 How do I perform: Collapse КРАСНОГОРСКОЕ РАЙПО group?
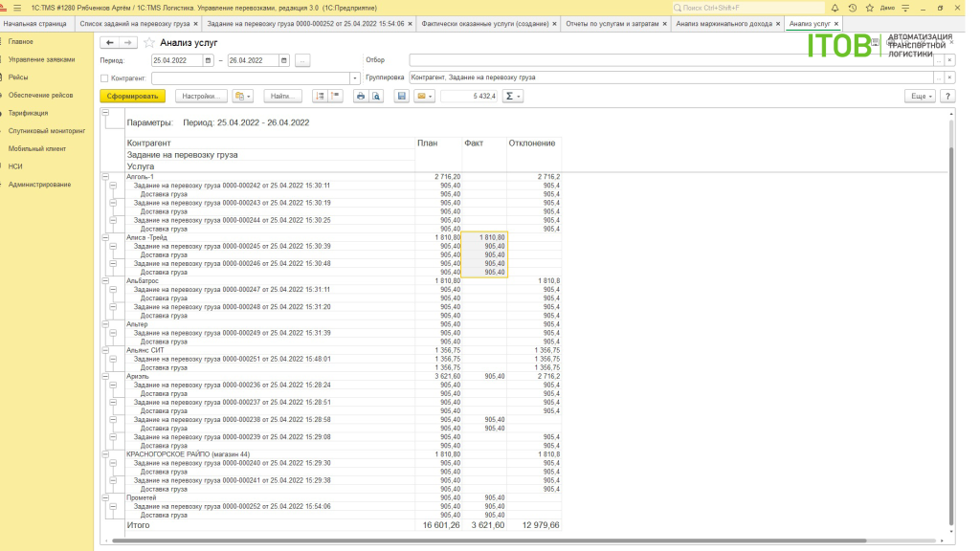point(105,454)
